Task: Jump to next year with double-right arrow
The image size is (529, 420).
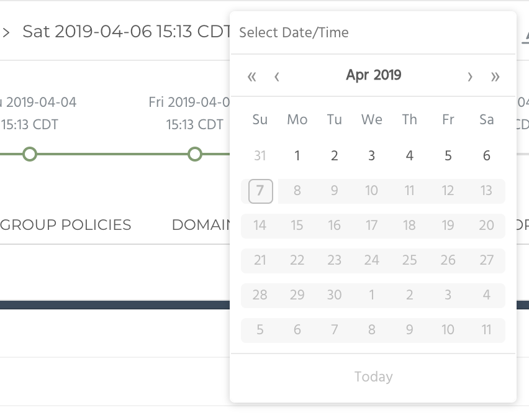Action: click(495, 76)
